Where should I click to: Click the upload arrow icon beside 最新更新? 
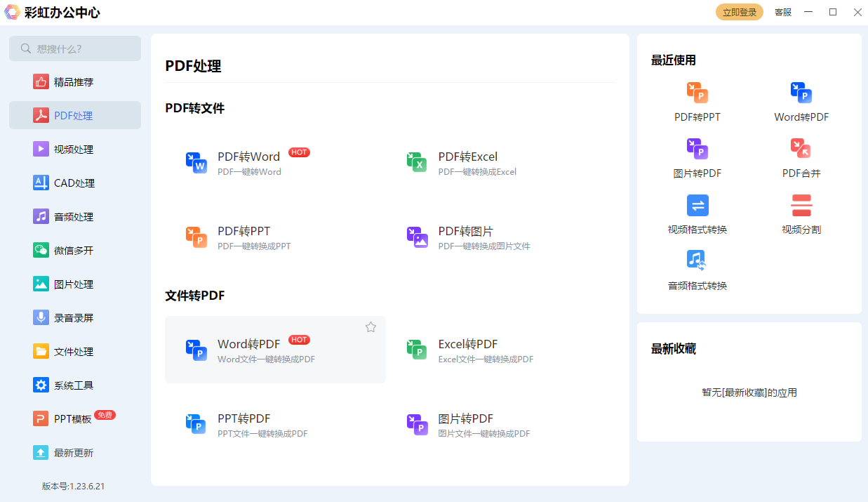tap(41, 452)
